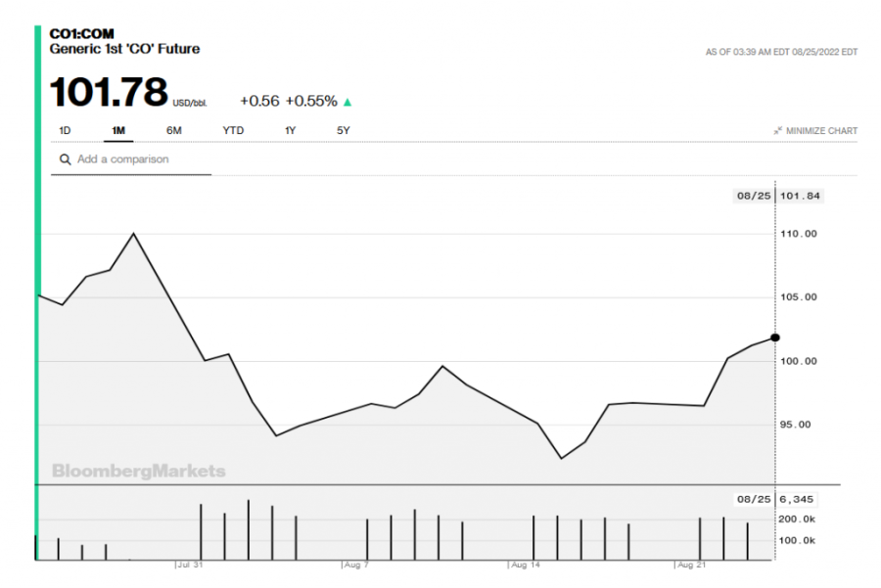
Task: Switch to the 1Y chart range
Action: (x=291, y=131)
